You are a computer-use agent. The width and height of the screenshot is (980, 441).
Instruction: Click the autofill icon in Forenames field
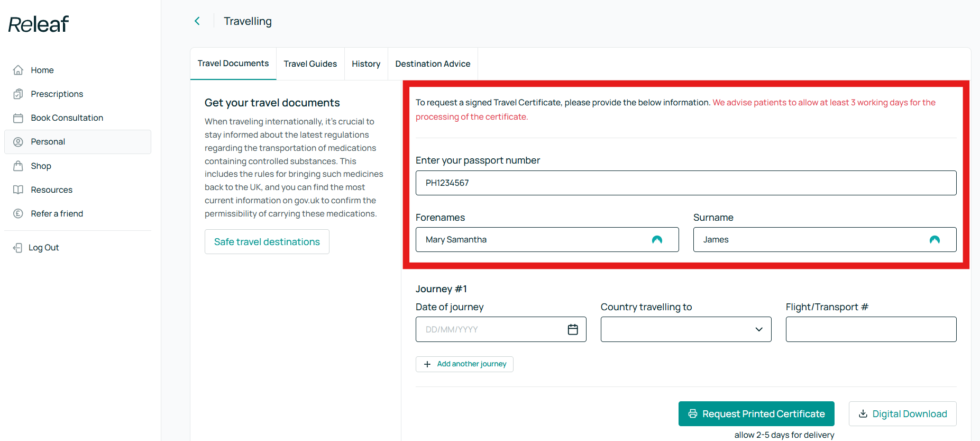tap(657, 240)
